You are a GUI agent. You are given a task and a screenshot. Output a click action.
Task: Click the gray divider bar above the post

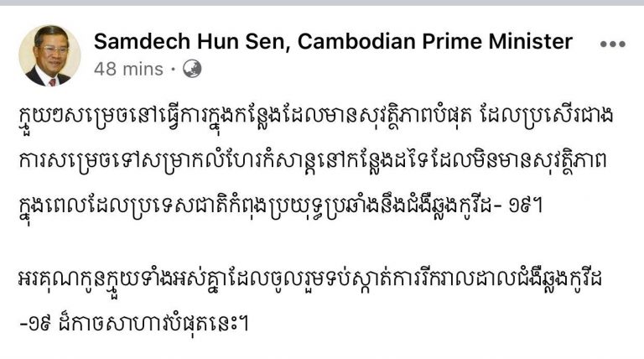click(322, 3)
